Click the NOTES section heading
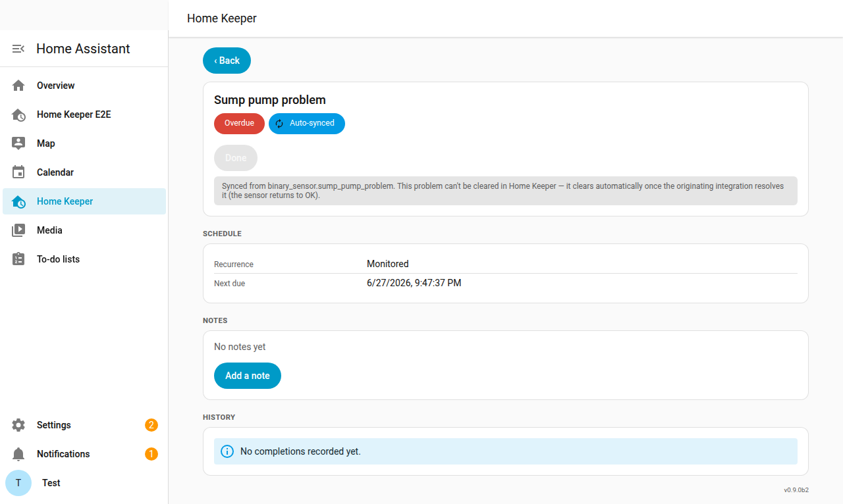 click(215, 320)
